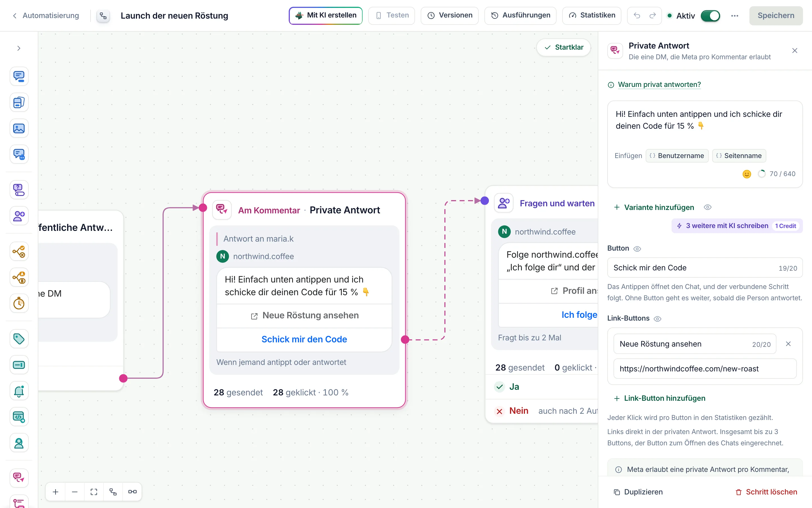This screenshot has height=508, width=812.
Task: Click Schritt löschen to delete step
Action: [x=766, y=492]
